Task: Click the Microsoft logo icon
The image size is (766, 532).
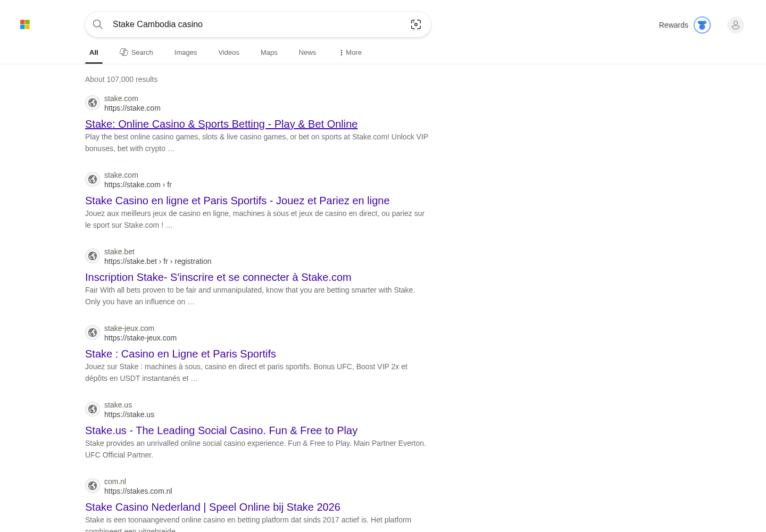Action: point(25,24)
